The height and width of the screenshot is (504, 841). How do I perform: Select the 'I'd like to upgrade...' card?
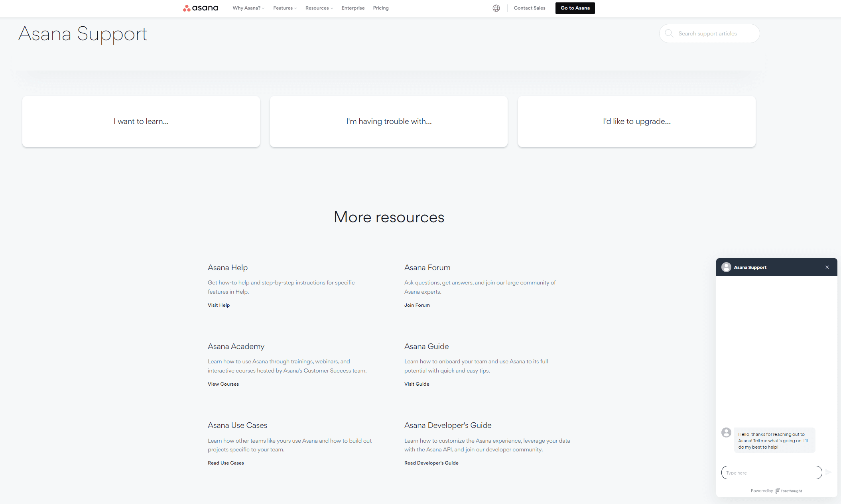[x=637, y=122]
